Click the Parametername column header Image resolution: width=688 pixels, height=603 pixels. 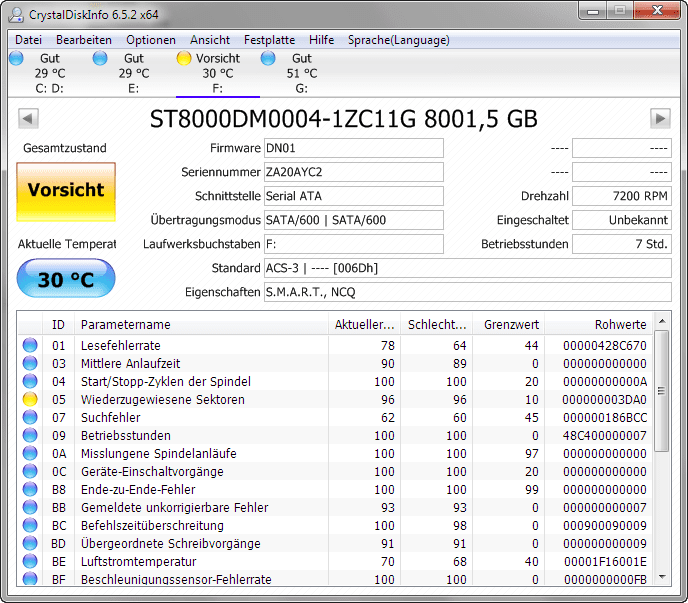[x=201, y=324]
